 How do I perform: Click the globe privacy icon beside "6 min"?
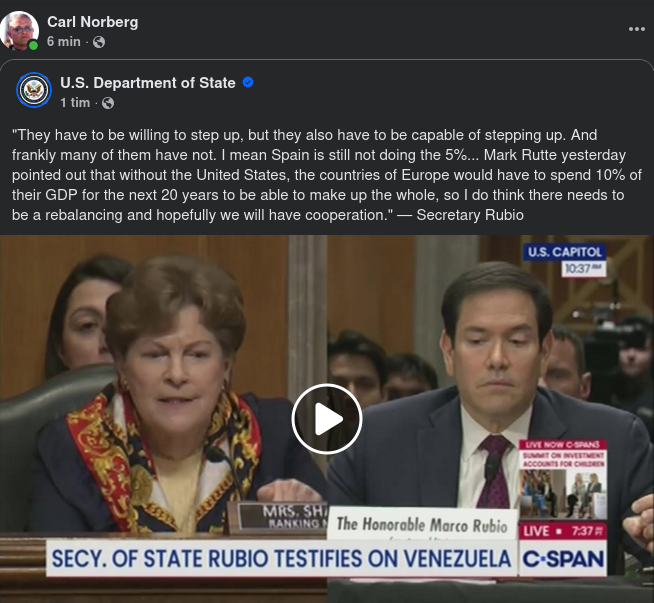click(99, 42)
